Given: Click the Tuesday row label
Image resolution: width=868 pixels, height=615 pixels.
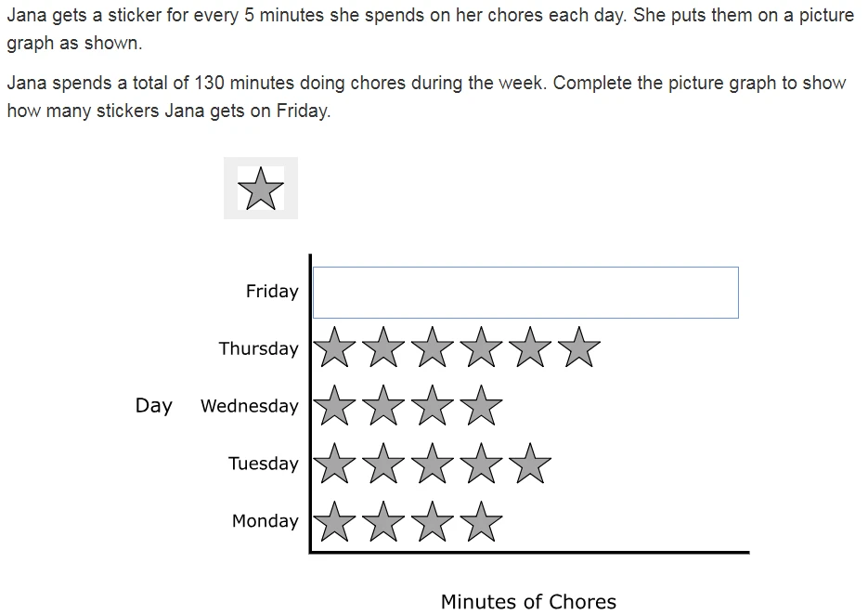Looking at the screenshot, I should [x=264, y=464].
